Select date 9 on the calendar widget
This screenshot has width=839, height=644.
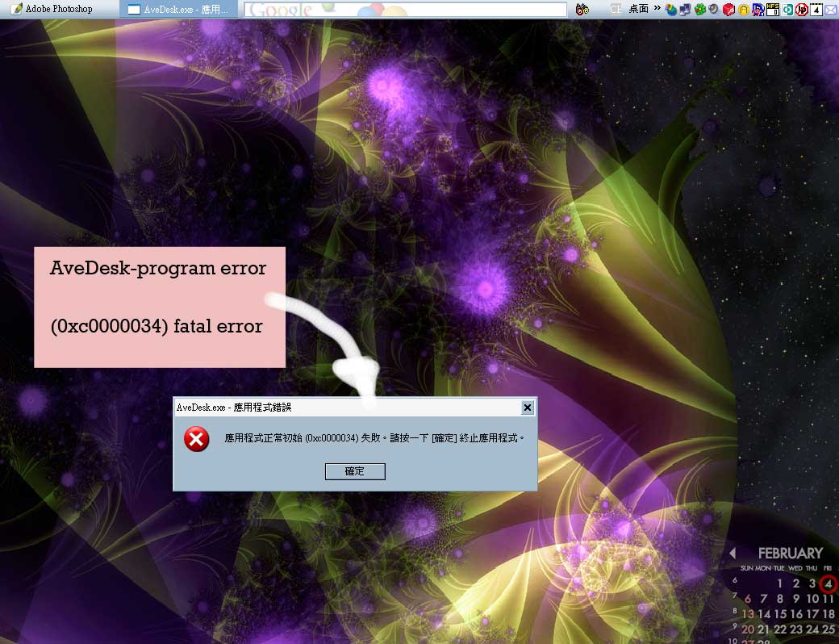[796, 599]
